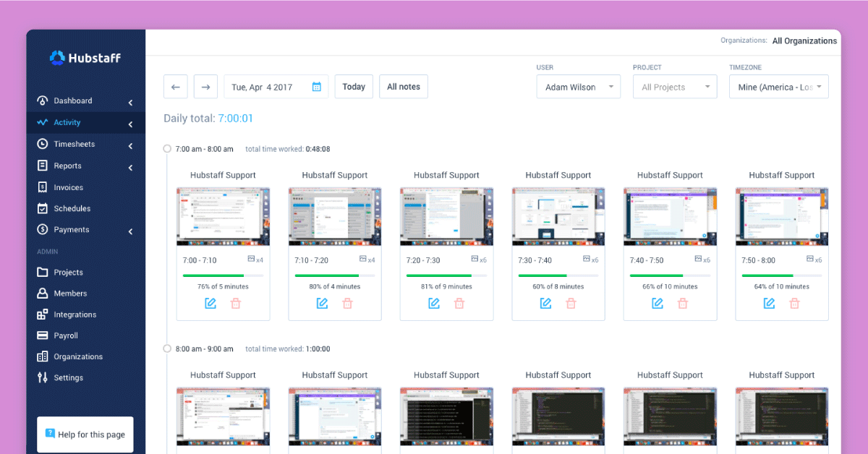
Task: Open the calendar date picker icon
Action: click(316, 87)
